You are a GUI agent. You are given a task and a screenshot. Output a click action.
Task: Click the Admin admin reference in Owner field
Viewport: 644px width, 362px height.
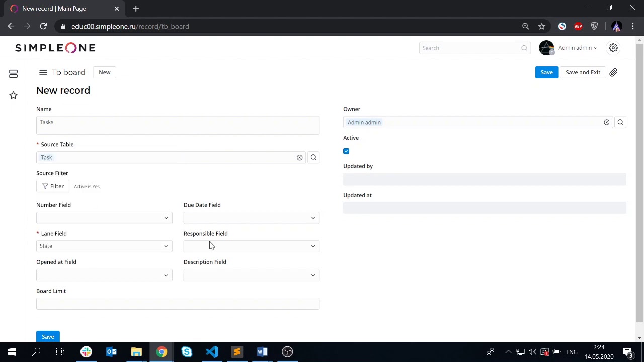tap(364, 122)
